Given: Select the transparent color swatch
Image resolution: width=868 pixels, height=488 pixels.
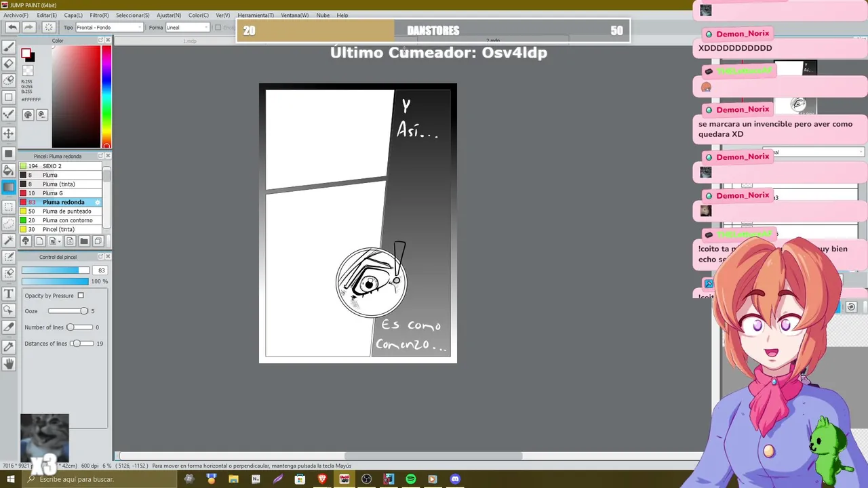Looking at the screenshot, I should point(28,70).
